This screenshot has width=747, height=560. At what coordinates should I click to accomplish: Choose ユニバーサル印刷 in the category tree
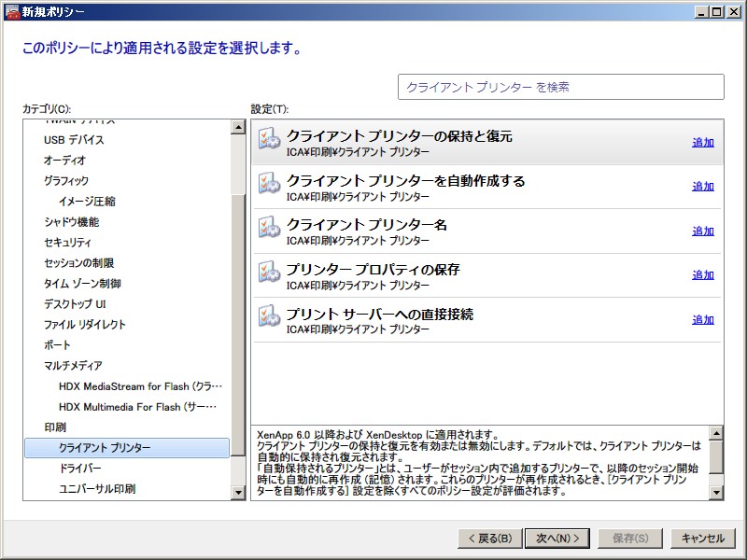pos(96,489)
